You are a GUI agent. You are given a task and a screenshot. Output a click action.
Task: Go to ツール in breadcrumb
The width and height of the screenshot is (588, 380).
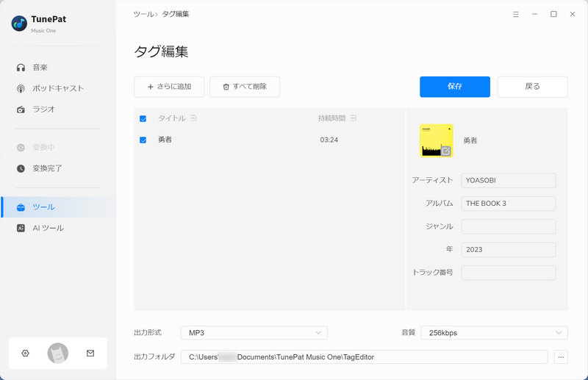[143, 14]
